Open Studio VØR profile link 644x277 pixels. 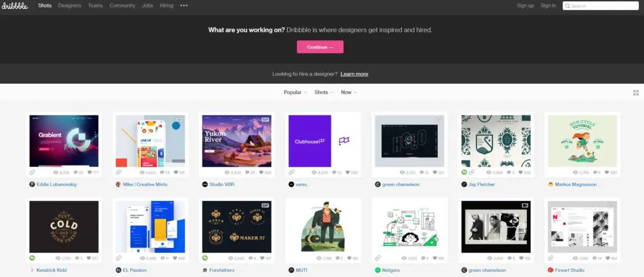tap(222, 184)
